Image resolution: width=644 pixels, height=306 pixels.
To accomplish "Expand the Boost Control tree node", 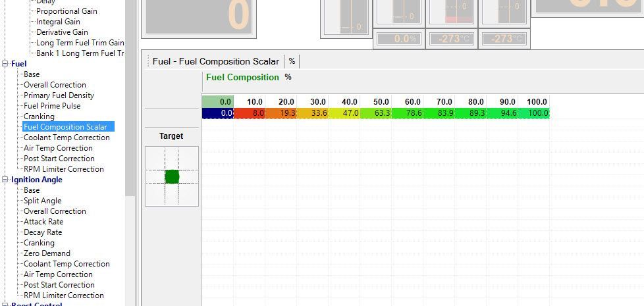I will click(5, 305).
